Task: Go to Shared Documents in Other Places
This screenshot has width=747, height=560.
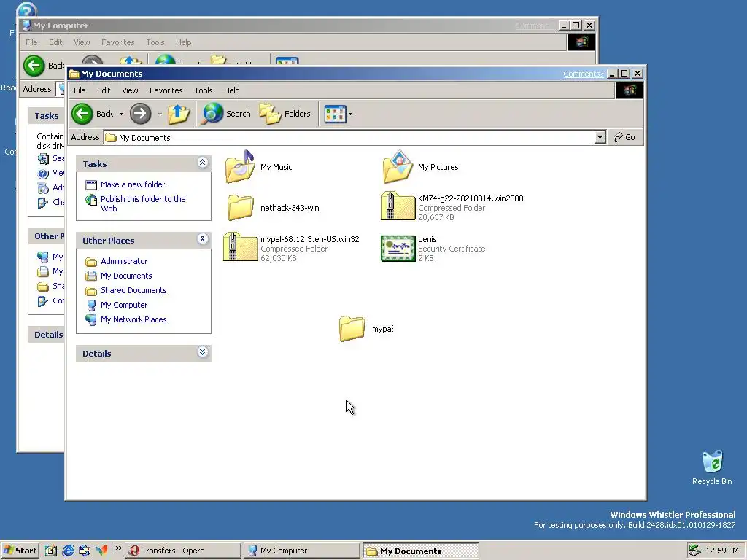Action: tap(133, 290)
